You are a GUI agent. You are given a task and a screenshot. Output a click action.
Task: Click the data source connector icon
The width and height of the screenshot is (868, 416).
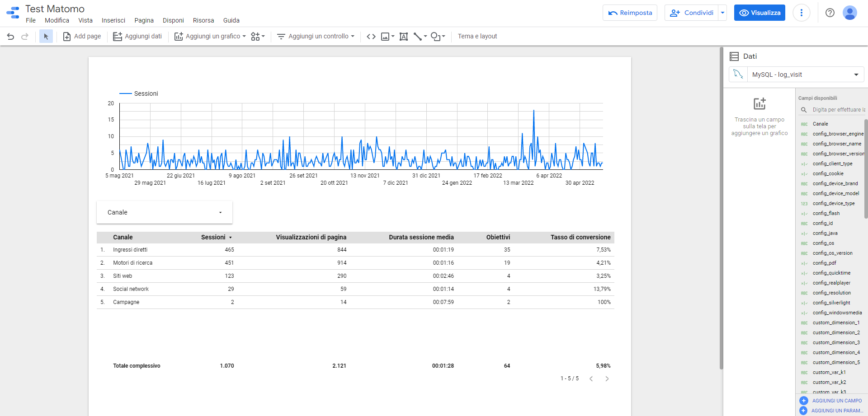click(738, 74)
